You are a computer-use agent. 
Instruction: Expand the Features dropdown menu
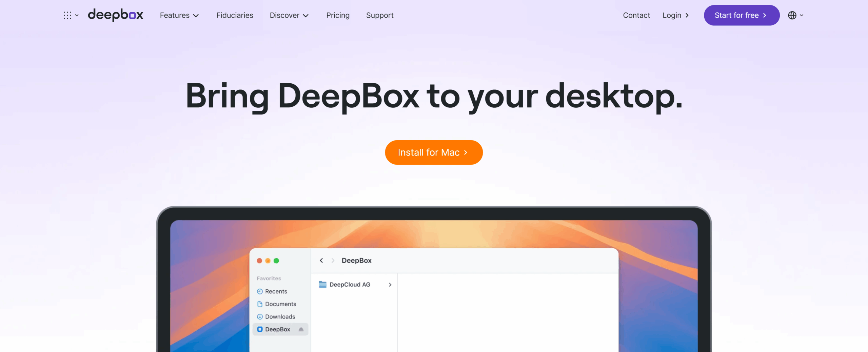179,15
